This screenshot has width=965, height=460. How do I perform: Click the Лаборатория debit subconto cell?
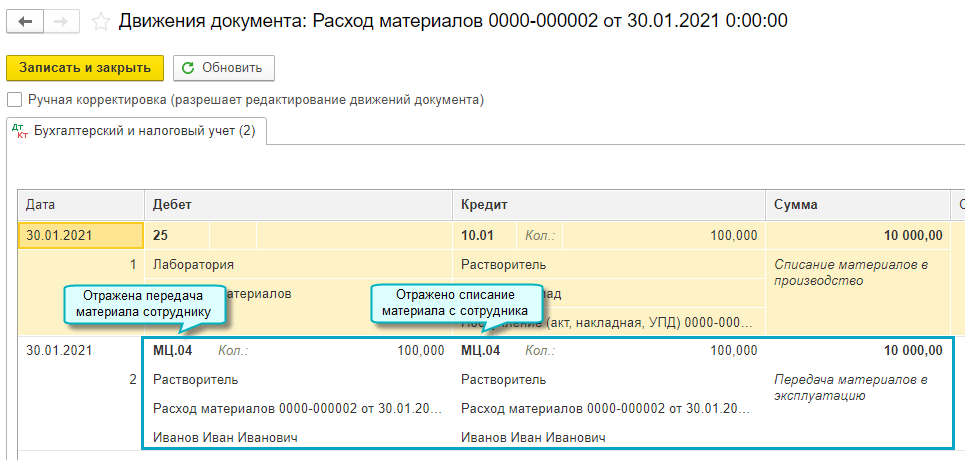pos(193,265)
